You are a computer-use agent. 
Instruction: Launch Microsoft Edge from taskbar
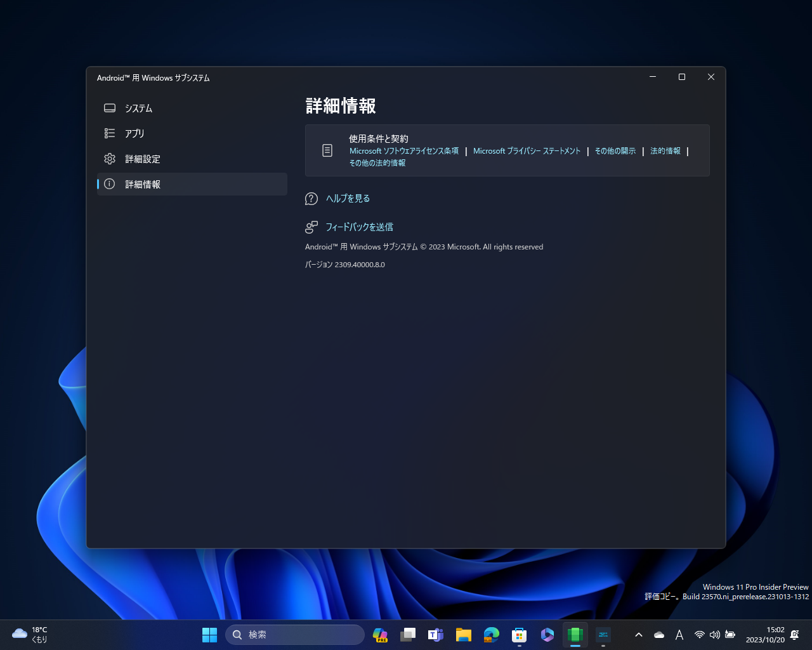pyautogui.click(x=492, y=634)
